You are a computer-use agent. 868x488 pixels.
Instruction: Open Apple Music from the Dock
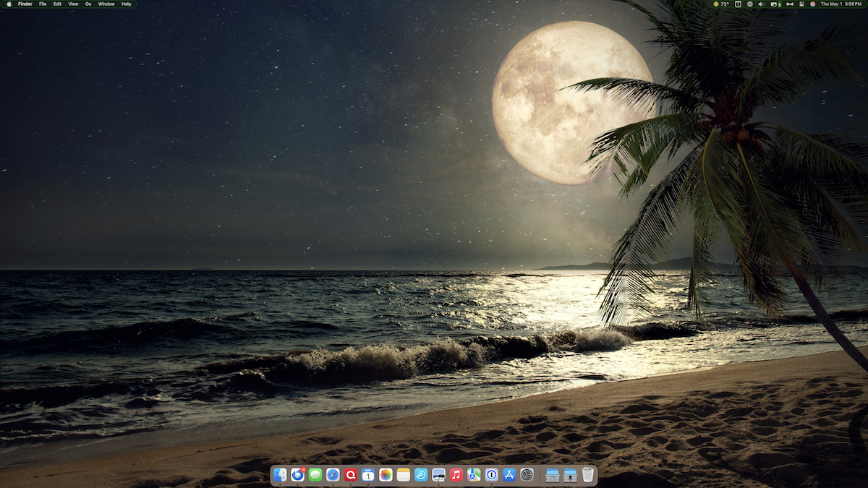(x=454, y=476)
